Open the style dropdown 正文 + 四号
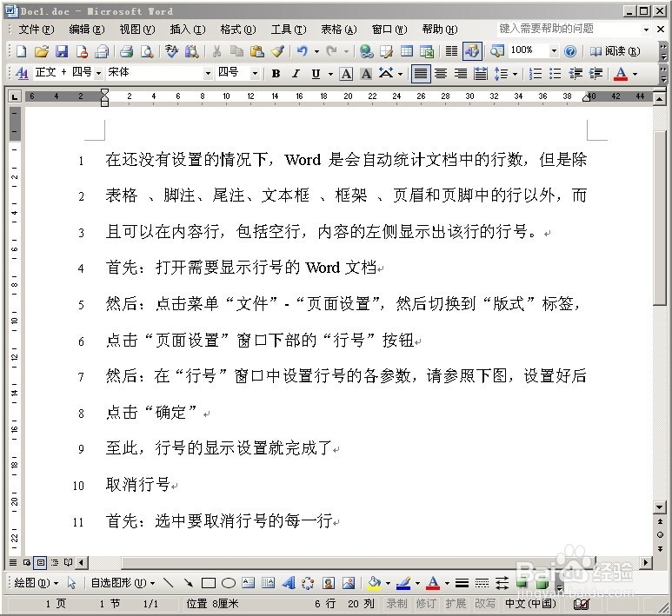Image resolution: width=672 pixels, height=616 pixels. [98, 73]
